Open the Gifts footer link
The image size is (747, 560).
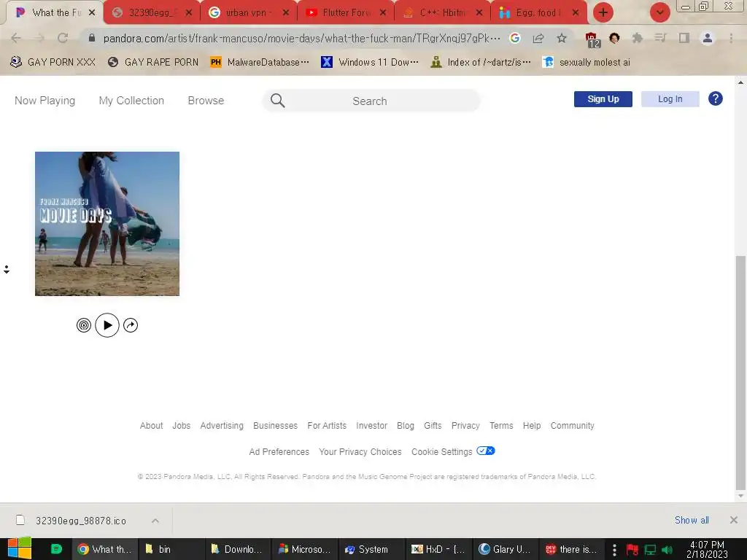point(433,426)
